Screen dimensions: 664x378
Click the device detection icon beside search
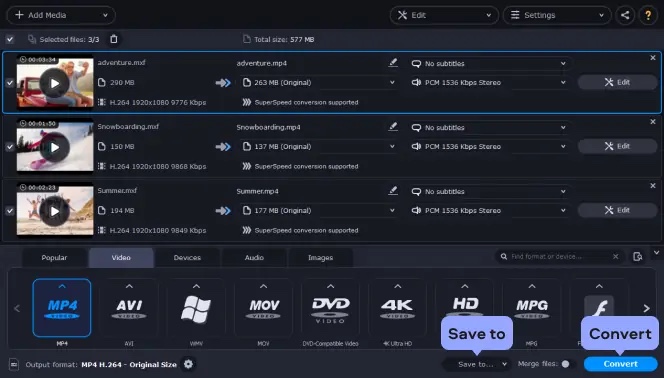point(638,257)
